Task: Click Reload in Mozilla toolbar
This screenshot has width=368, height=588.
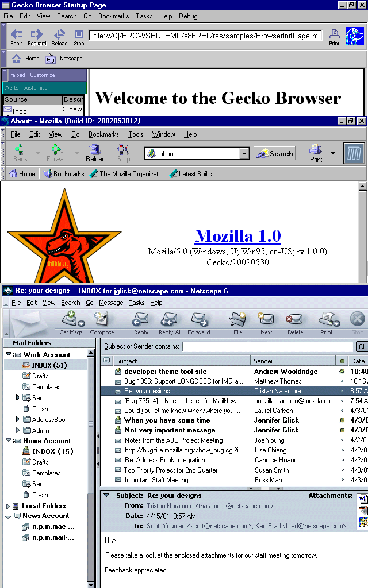Action: 95,153
